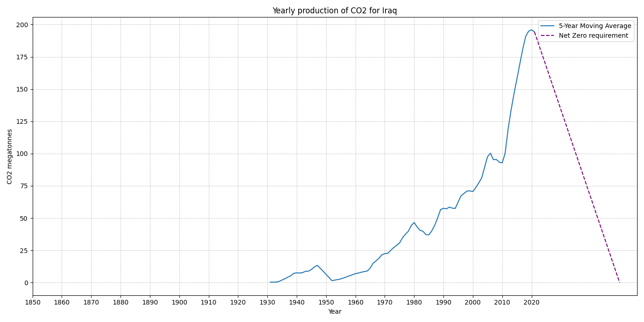Click the x-axis tick label 1960
This screenshot has height=322, width=644.
[x=356, y=303]
